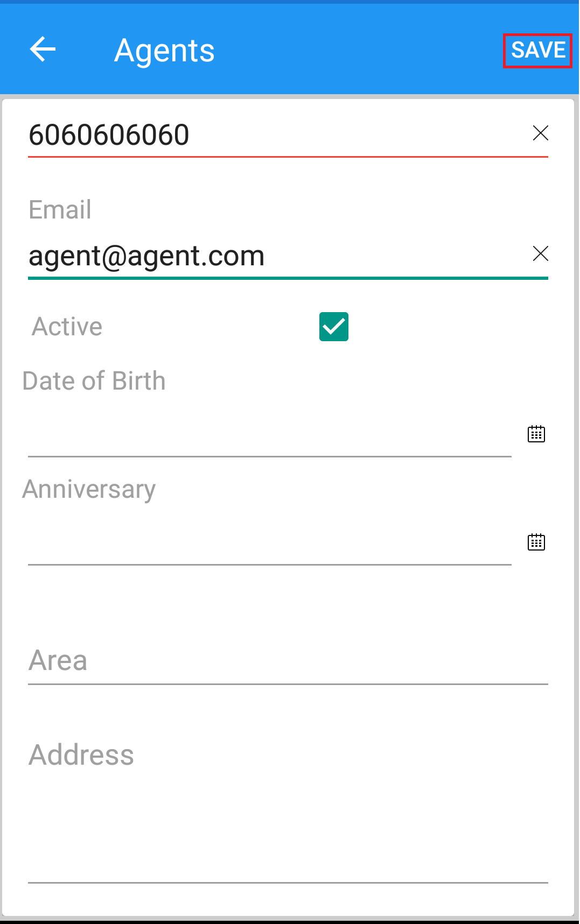The height and width of the screenshot is (924, 580).
Task: Click the Anniversary label
Action: (89, 490)
